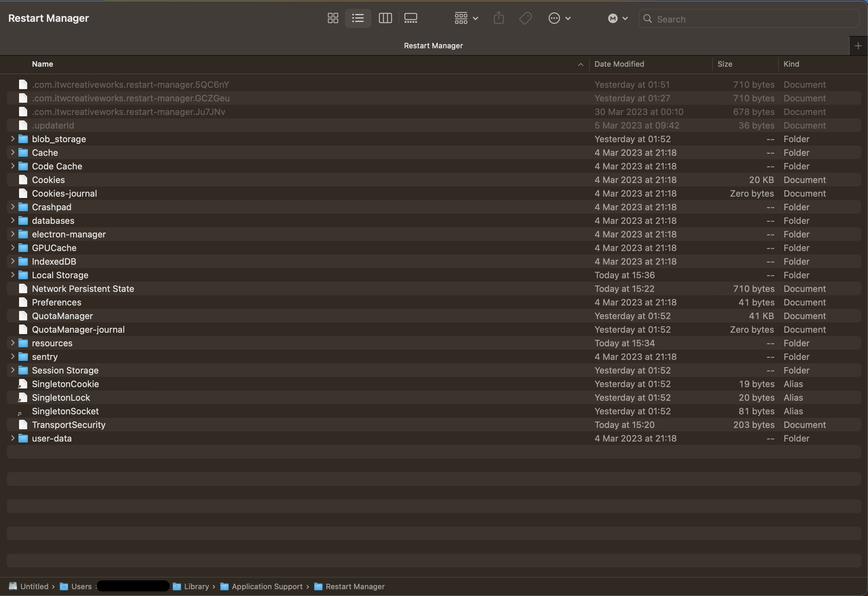Viewport: 868px width, 596px height.
Task: Go to Application Support in path bar
Action: click(267, 586)
